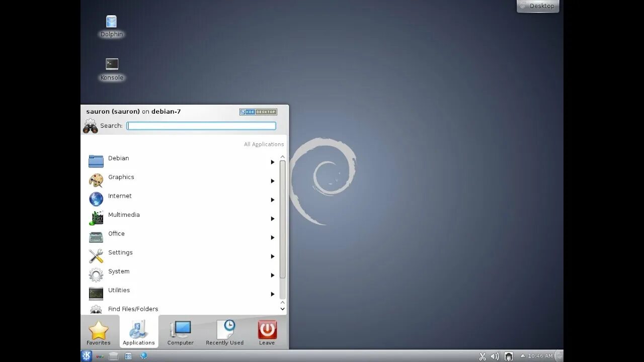Click the Settings wrench icon
Image resolution: width=644 pixels, height=362 pixels.
[96, 255]
